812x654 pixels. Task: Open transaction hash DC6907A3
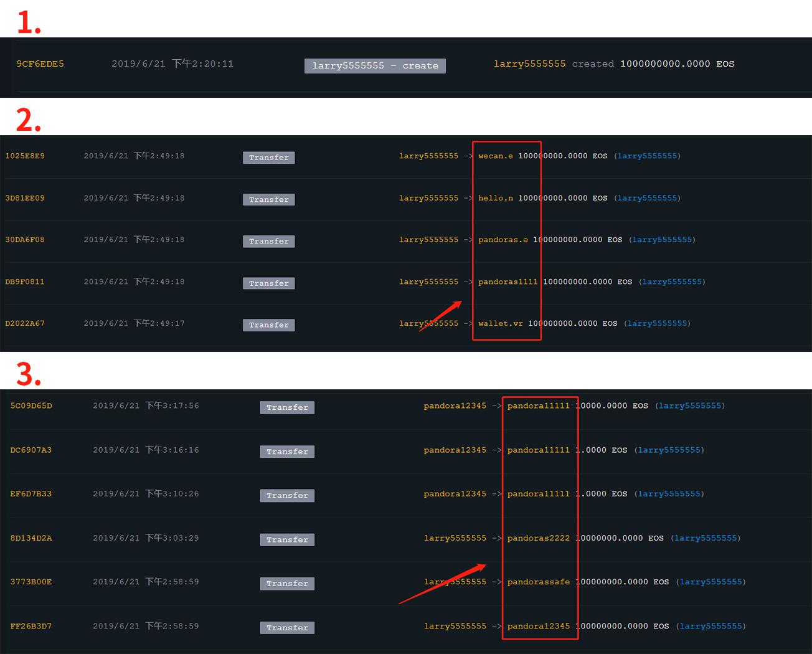pos(31,450)
